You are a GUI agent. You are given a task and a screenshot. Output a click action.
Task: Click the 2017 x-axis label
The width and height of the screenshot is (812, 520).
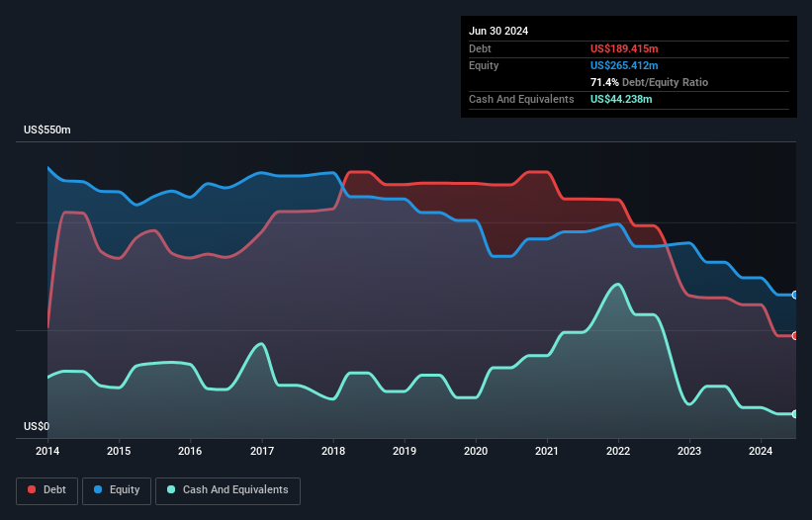point(262,451)
